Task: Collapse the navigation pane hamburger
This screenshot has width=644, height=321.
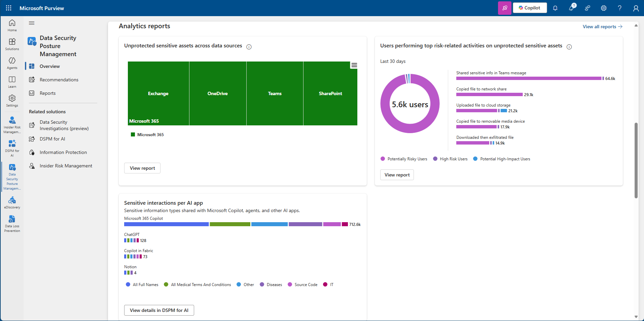Action: point(32,23)
